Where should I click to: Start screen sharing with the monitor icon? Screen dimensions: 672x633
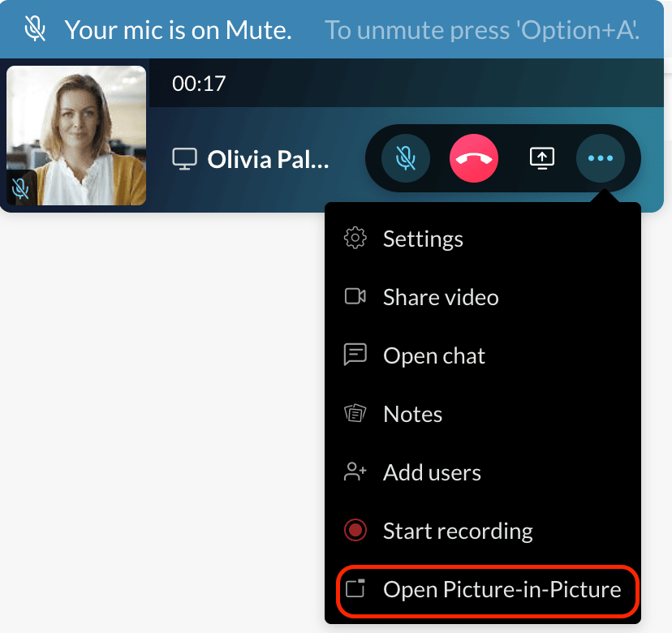coord(542,158)
